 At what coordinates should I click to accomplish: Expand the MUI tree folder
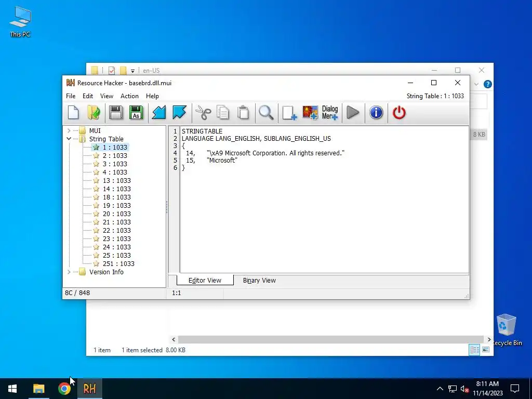(x=69, y=130)
